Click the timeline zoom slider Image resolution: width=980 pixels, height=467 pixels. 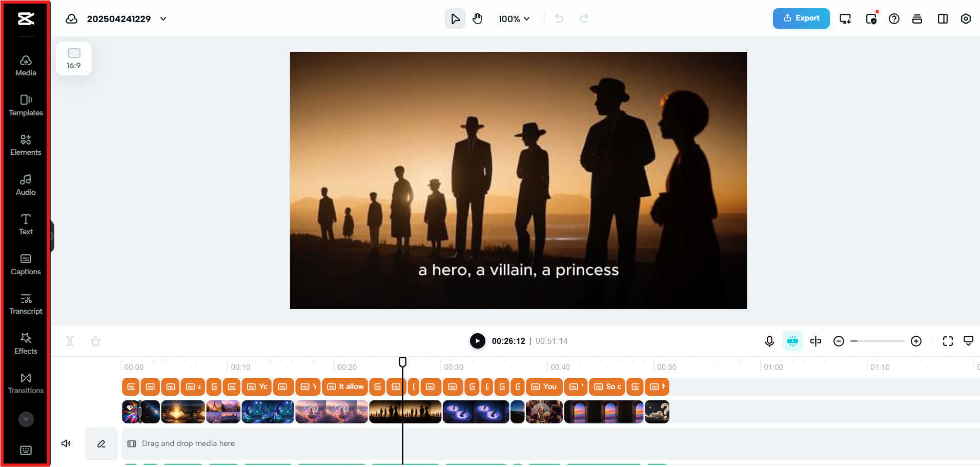pos(877,341)
